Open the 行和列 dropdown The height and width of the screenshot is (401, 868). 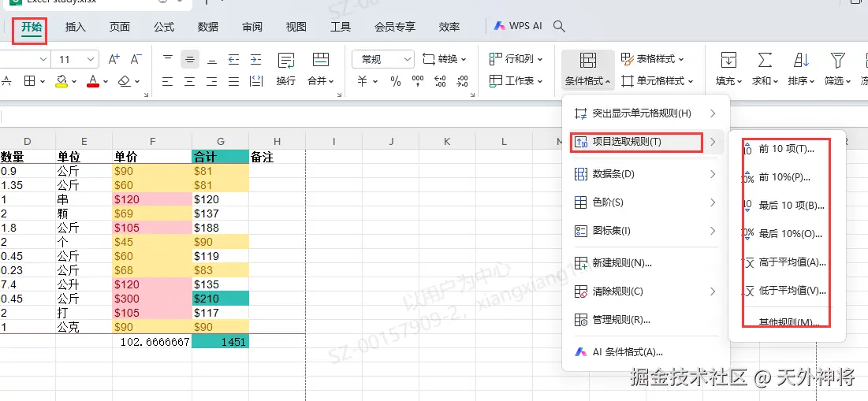[x=516, y=58]
